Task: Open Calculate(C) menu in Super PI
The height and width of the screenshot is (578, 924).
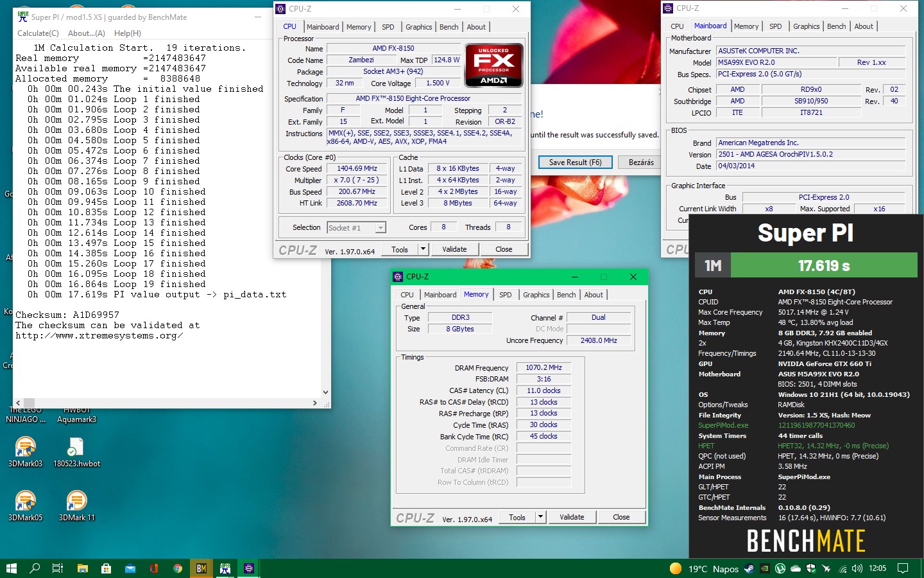Action: 38,33
